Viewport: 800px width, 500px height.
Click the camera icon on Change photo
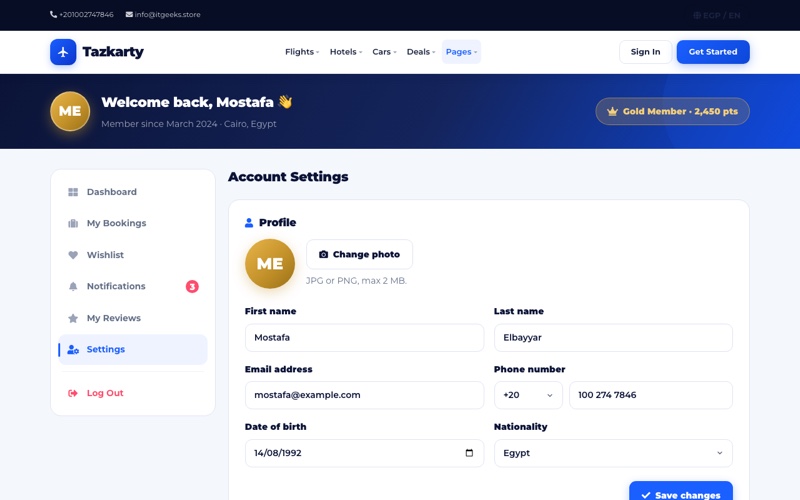pyautogui.click(x=323, y=254)
